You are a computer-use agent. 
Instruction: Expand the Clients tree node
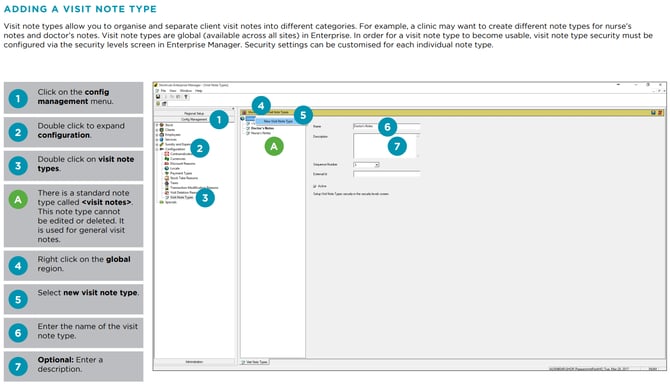tap(157, 130)
